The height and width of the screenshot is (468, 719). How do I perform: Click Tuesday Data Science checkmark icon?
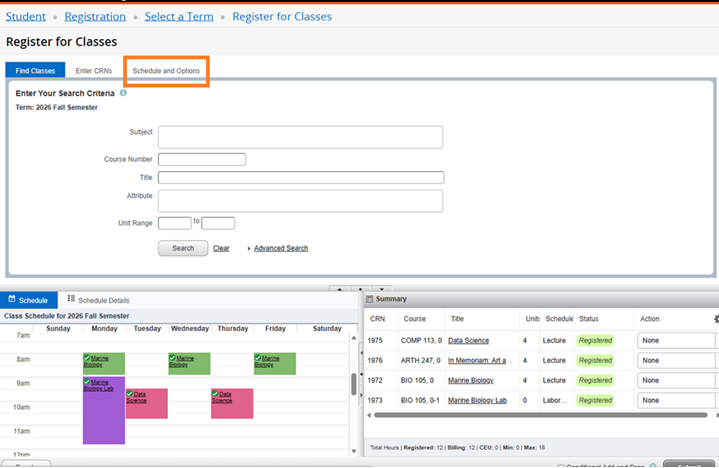[129, 393]
